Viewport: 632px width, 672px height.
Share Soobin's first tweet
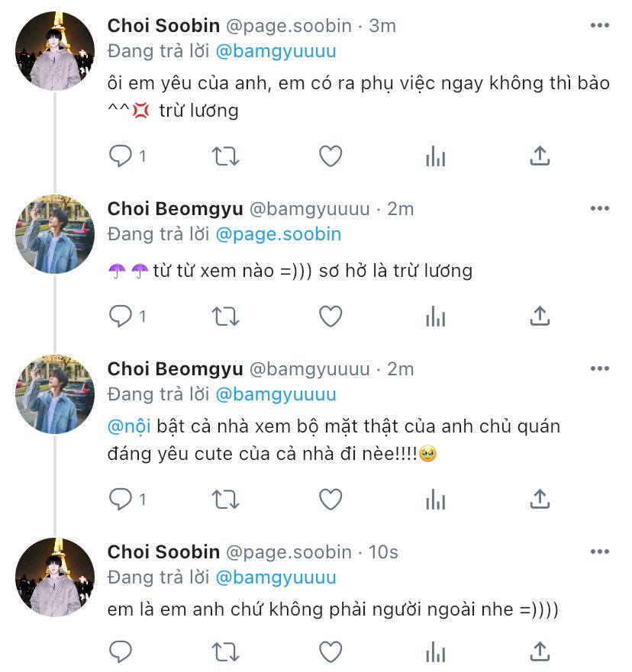click(x=540, y=156)
